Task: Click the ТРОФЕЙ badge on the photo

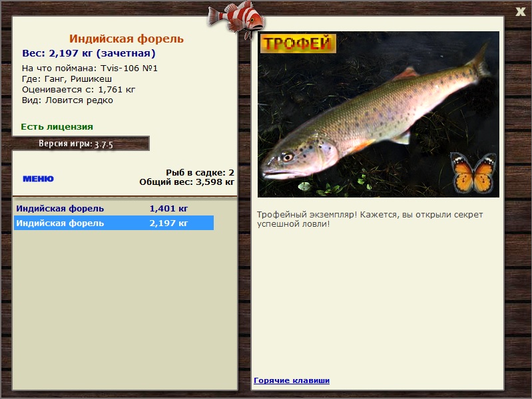Action: click(x=298, y=43)
